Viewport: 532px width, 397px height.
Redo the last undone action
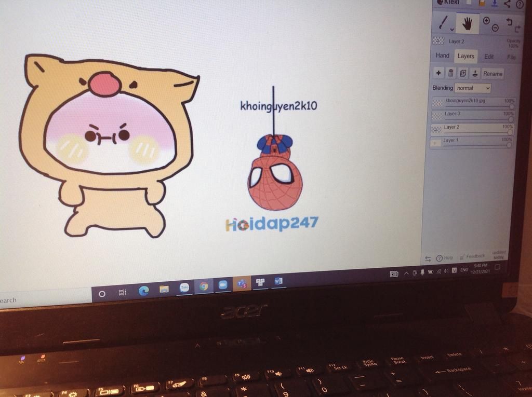518,29
